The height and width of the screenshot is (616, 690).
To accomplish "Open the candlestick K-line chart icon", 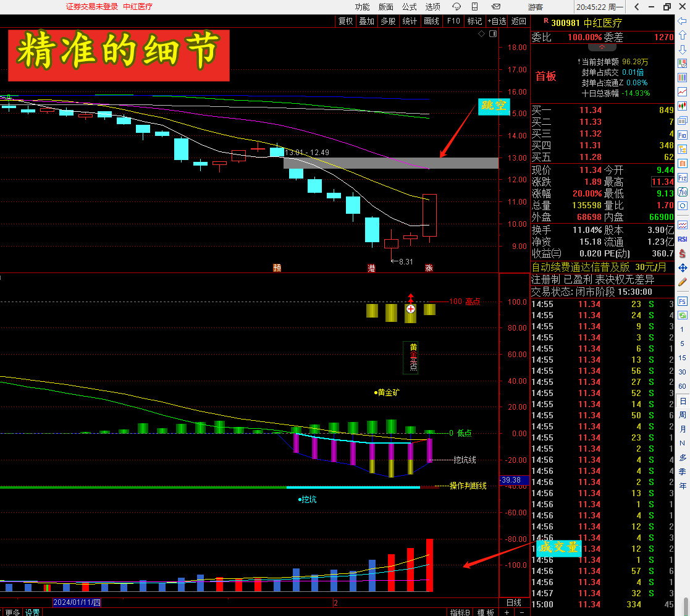I will coord(682,106).
